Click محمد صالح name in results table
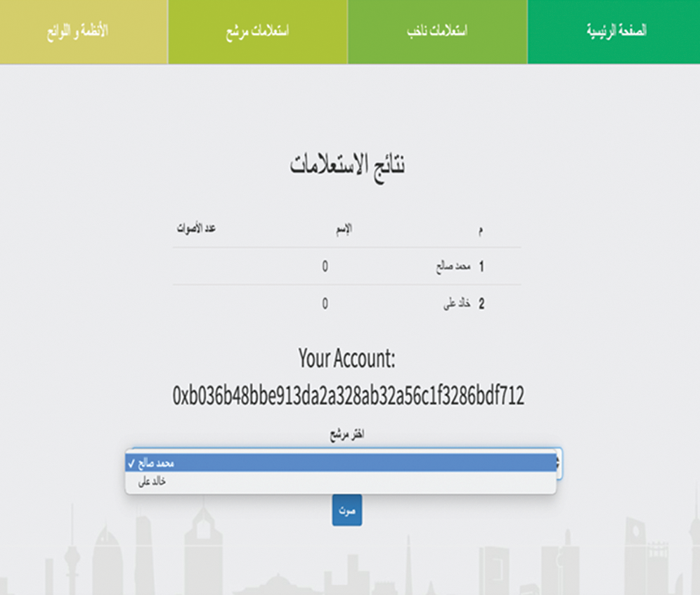700x595 pixels. coord(451,267)
